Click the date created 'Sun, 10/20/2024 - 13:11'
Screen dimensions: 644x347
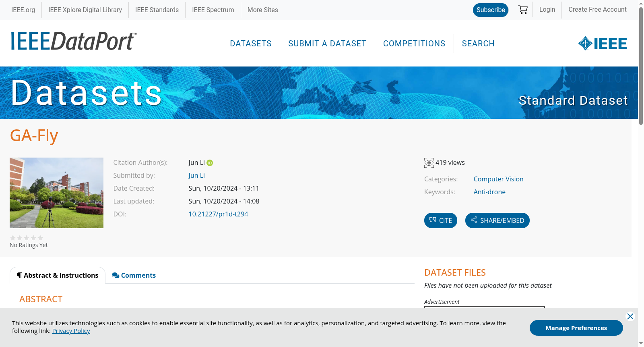tap(224, 189)
